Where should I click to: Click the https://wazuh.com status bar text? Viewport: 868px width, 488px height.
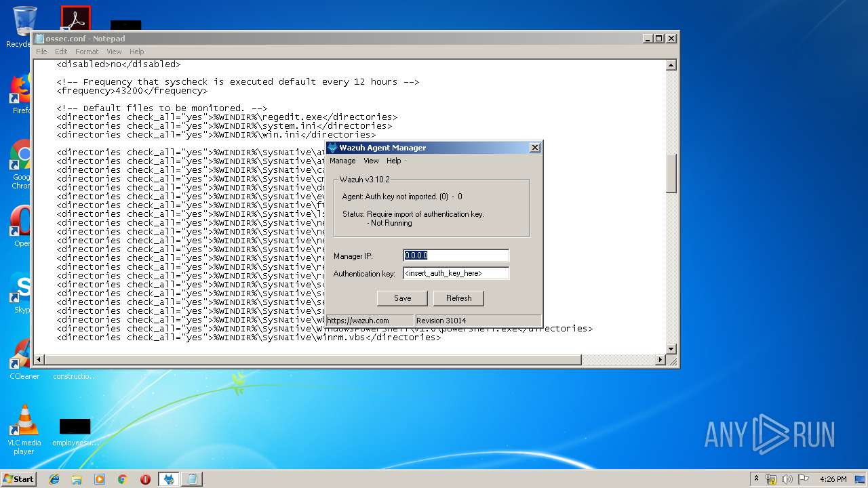coord(358,321)
